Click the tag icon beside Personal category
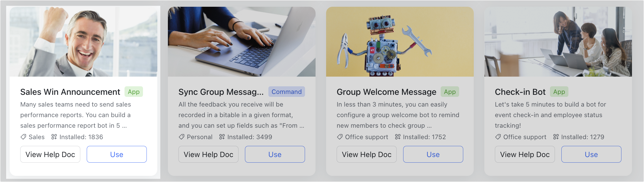The image size is (644, 182). click(x=182, y=137)
